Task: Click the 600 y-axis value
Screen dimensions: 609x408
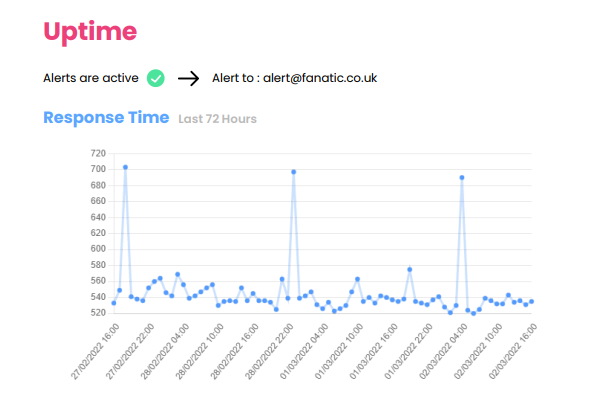Action: 98,249
